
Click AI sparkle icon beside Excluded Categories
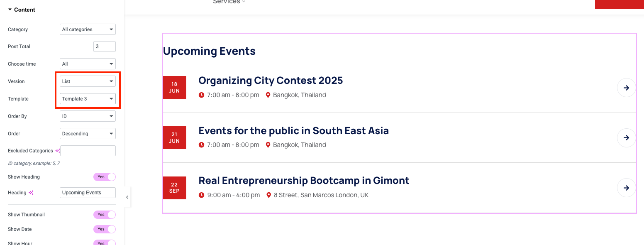(58, 151)
